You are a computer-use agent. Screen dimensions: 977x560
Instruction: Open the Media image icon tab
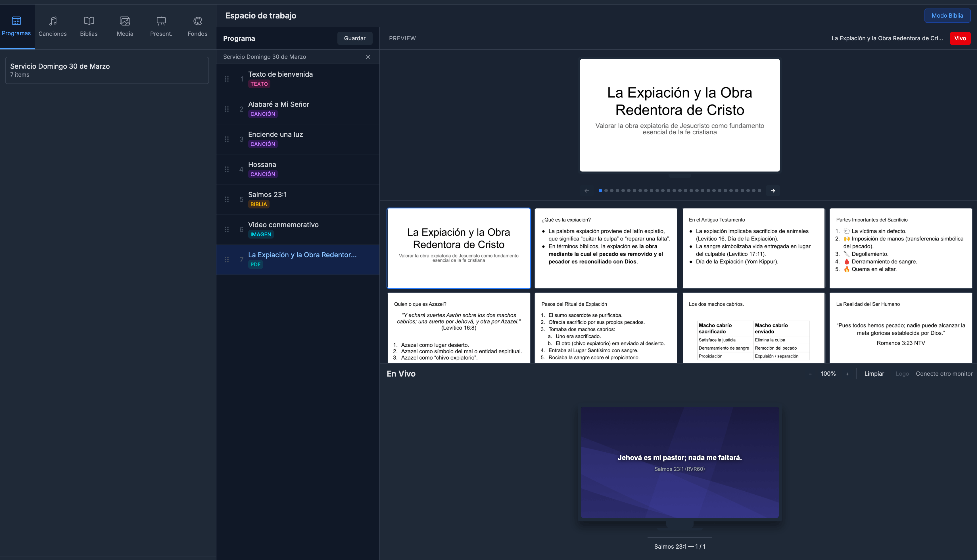(125, 26)
